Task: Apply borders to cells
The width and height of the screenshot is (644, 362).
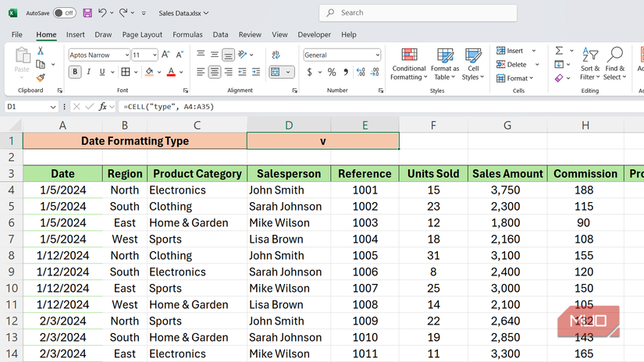Action: pos(126,73)
